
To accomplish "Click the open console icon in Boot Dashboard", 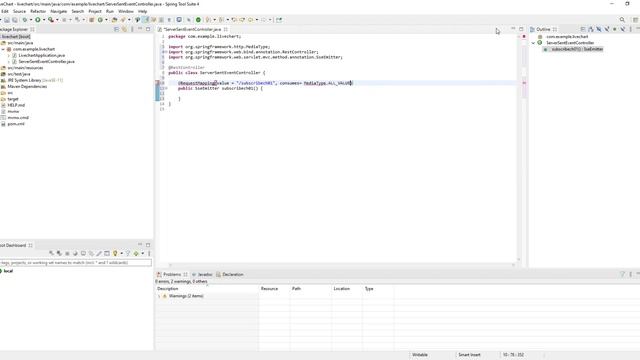I will click(84, 253).
